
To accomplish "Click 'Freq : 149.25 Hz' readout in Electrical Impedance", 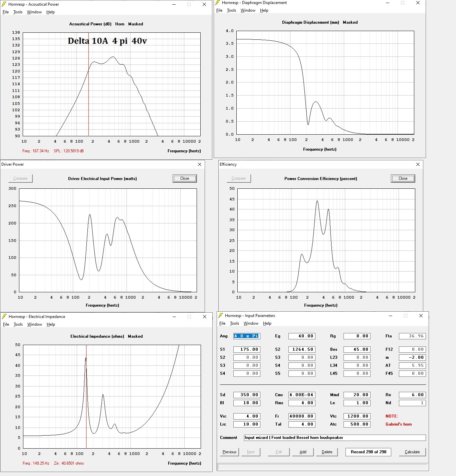I will pos(36,463).
